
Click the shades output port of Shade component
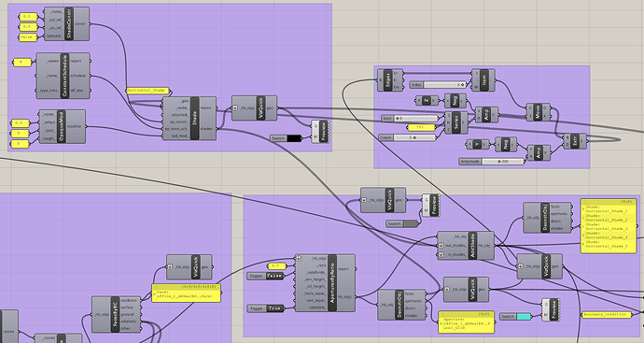[217, 128]
